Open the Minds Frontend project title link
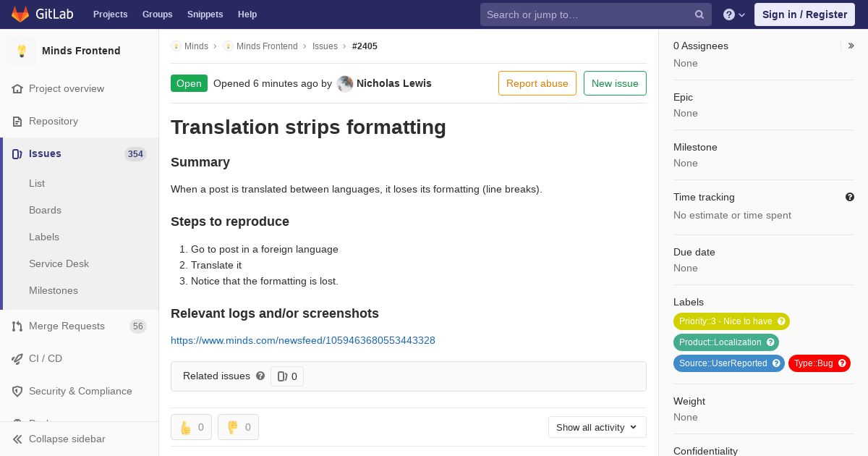The image size is (868, 456). click(81, 51)
